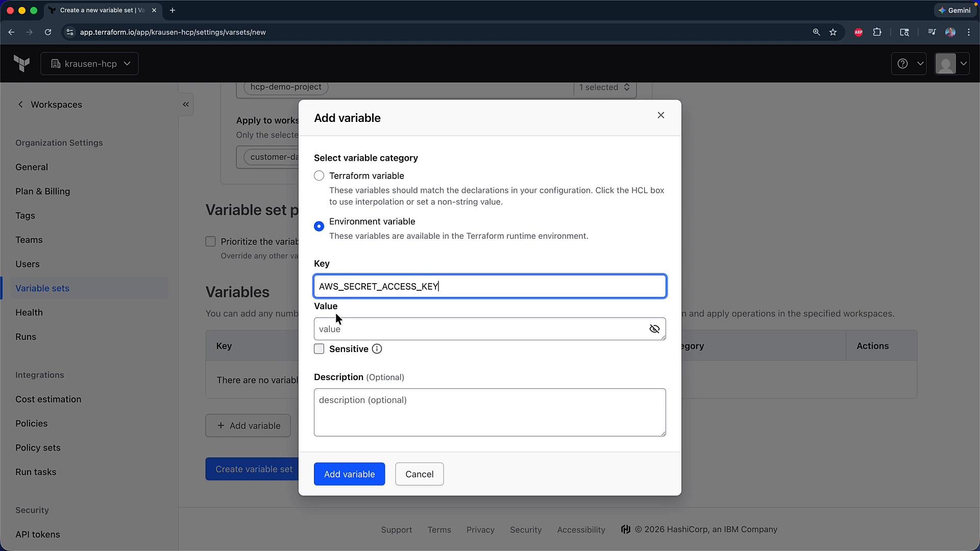The width and height of the screenshot is (980, 551).
Task: Open Run tasks page
Action: 36,472
